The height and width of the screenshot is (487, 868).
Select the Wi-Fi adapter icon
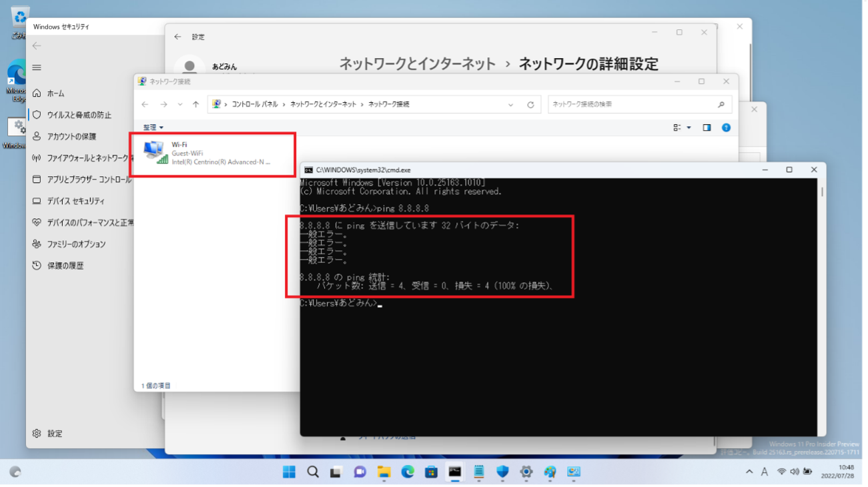pos(155,152)
